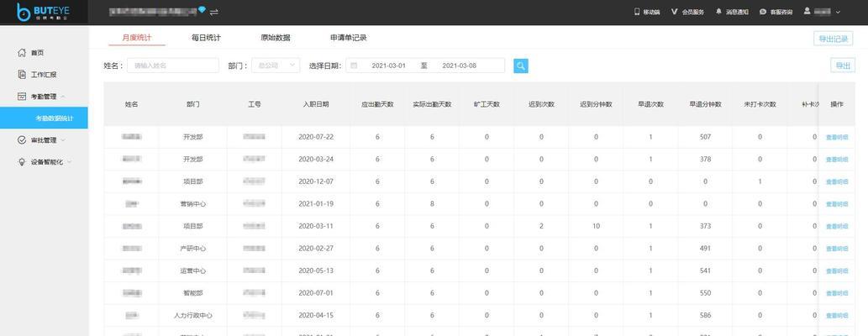Click the 早退分钟数 column header
868x336 pixels.
705,104
